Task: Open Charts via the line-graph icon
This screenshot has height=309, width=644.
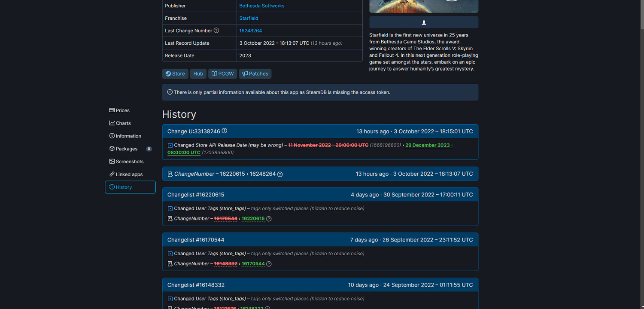Action: (112, 123)
